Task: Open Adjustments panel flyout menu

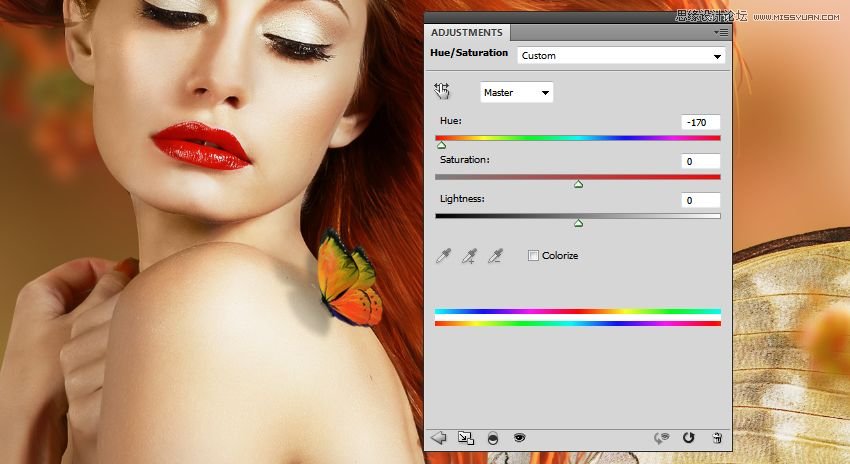Action: pyautogui.click(x=721, y=33)
